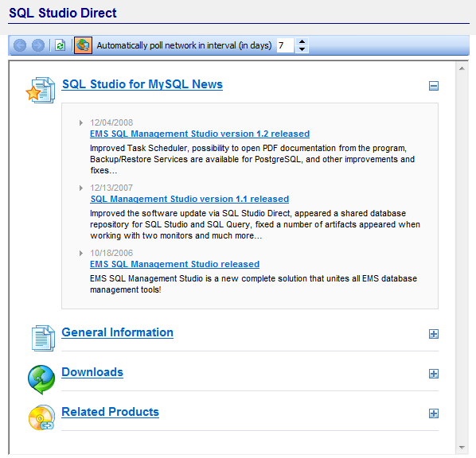
Task: Open the General Information link
Action: tap(117, 332)
